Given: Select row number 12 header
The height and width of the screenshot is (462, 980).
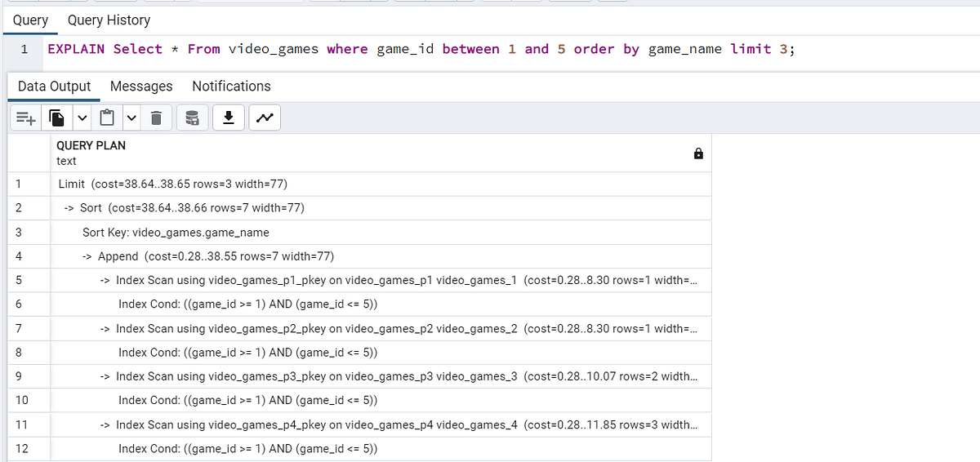Looking at the screenshot, I should coord(22,448).
